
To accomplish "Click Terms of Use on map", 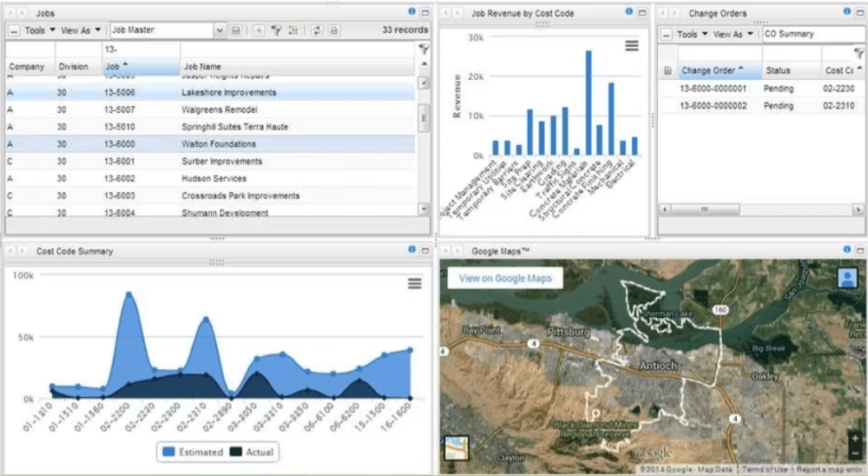I will pyautogui.click(x=765, y=469).
